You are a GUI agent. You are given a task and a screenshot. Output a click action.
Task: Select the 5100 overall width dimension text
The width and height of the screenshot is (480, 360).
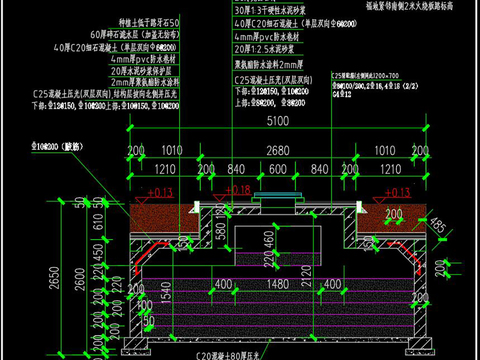278,121
